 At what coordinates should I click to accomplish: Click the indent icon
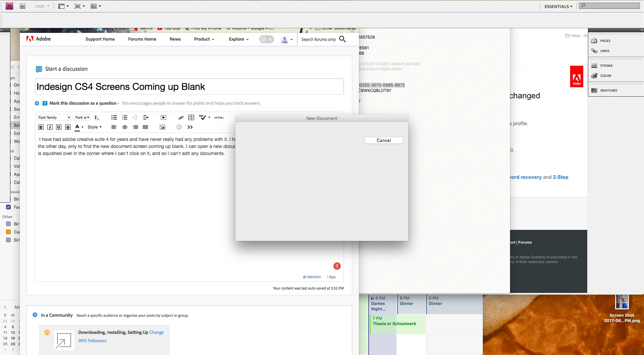(x=146, y=117)
